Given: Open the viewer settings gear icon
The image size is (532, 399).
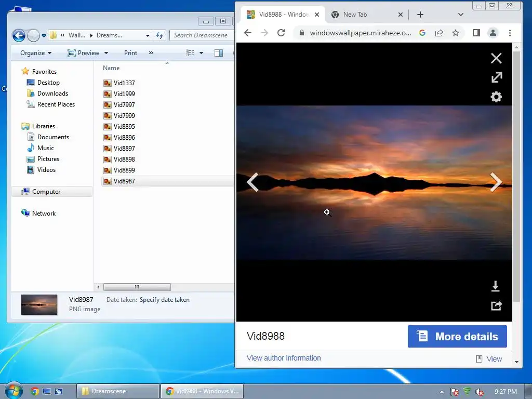Looking at the screenshot, I should (496, 97).
